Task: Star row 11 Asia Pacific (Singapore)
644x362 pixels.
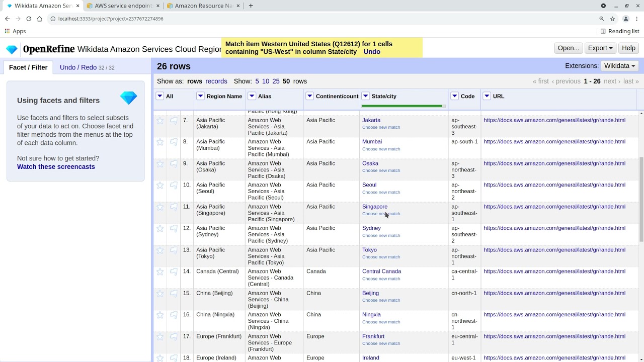Action: click(x=160, y=207)
